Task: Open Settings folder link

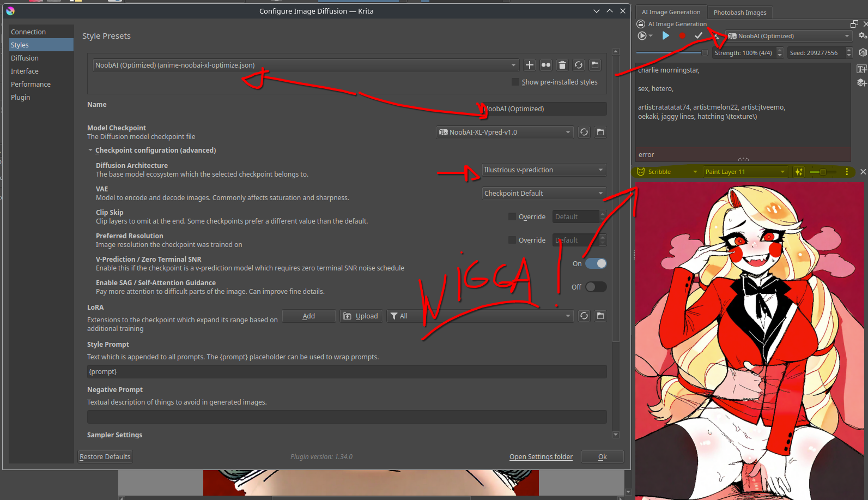Action: click(x=541, y=456)
